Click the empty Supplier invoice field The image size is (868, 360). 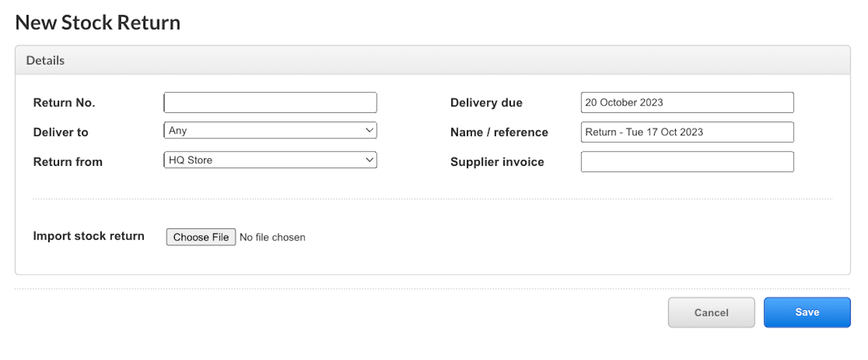click(687, 162)
